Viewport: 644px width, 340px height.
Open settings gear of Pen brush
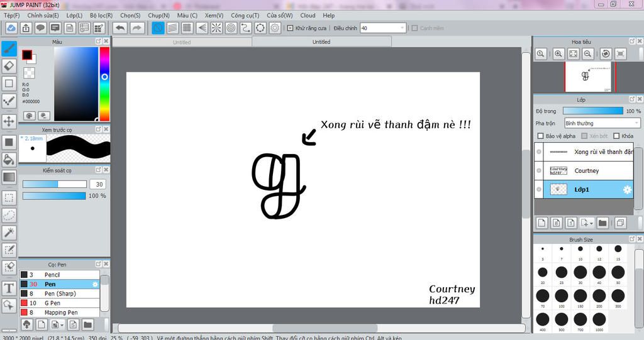click(x=96, y=284)
